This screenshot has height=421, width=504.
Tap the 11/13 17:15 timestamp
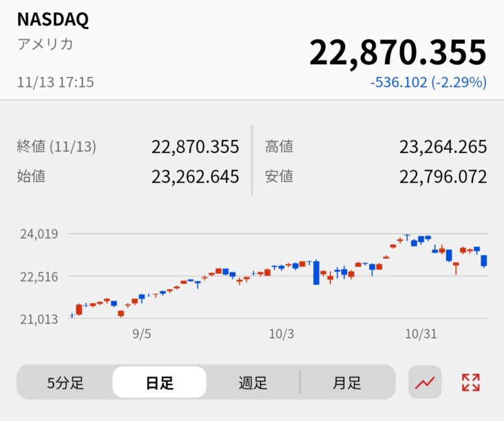(x=55, y=82)
